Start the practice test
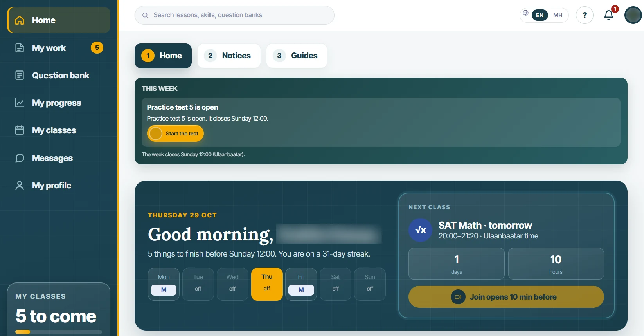 175,134
